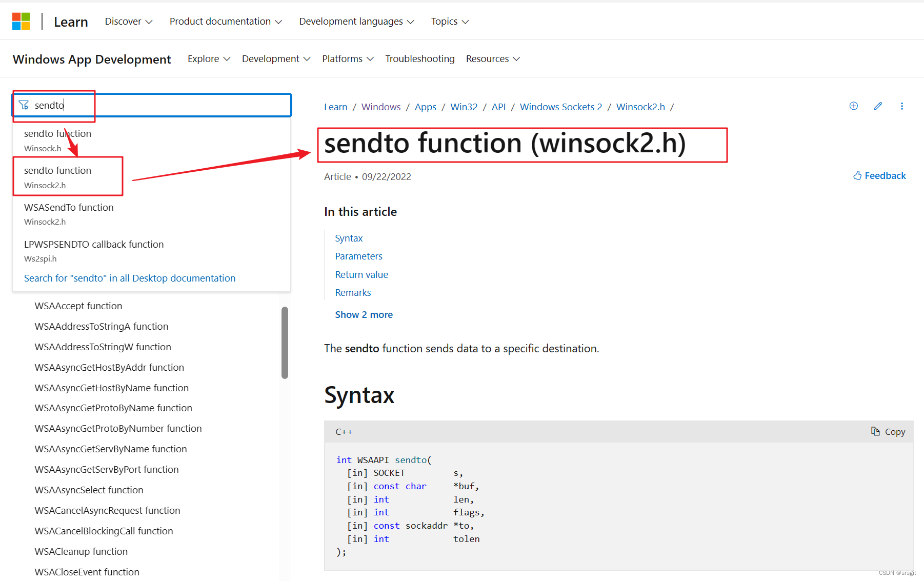The height and width of the screenshot is (581, 924).
Task: Show 2 more article sections
Action: 364,315
